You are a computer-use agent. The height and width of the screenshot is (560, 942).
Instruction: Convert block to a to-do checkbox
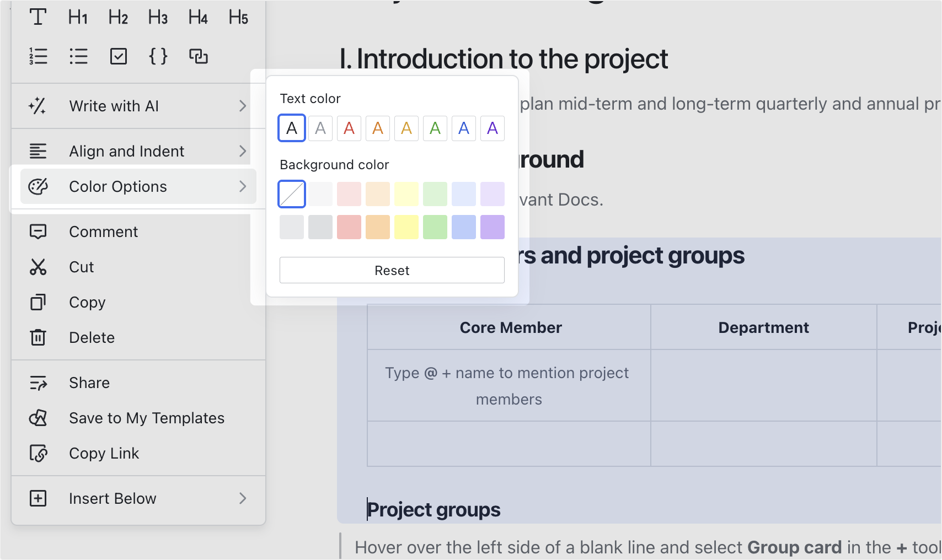(119, 56)
